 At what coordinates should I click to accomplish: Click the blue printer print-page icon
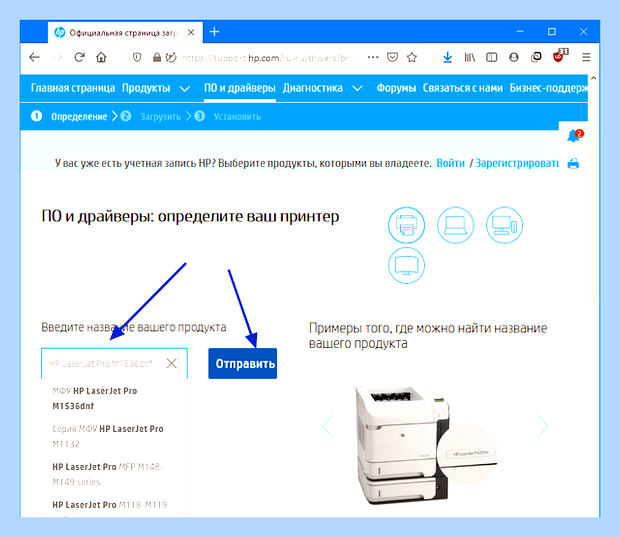click(x=573, y=164)
